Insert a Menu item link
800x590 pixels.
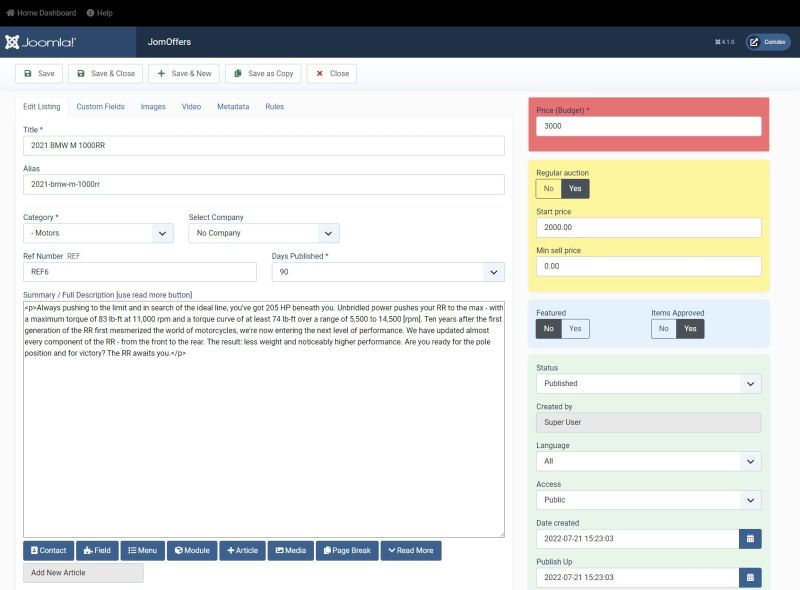pyautogui.click(x=143, y=550)
